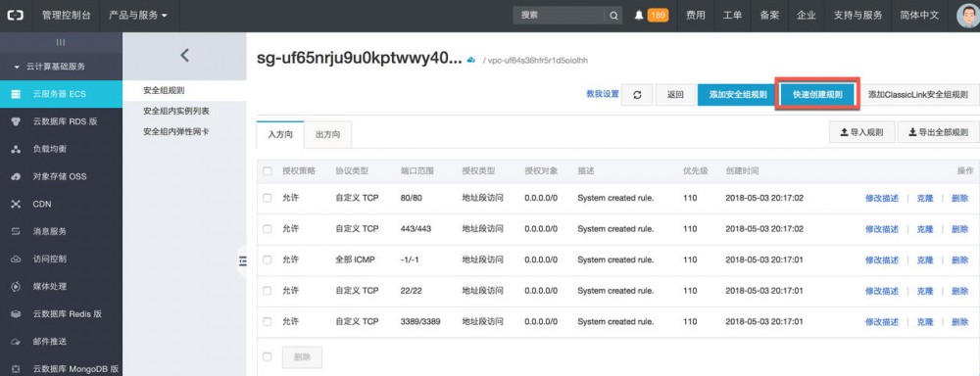The width and height of the screenshot is (980, 376).
Task: Click the cloud icon beside security group name
Action: (472, 61)
